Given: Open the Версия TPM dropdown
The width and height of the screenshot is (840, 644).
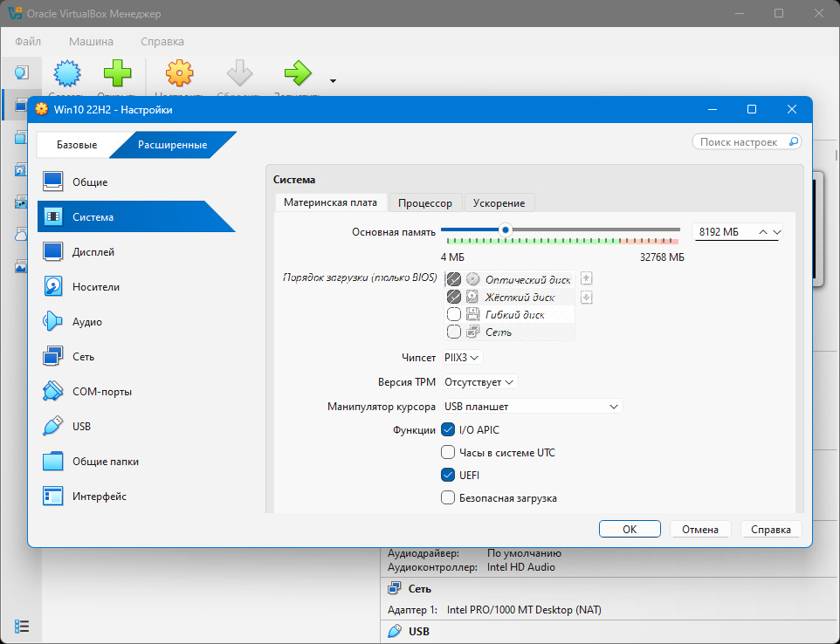Looking at the screenshot, I should (480, 382).
